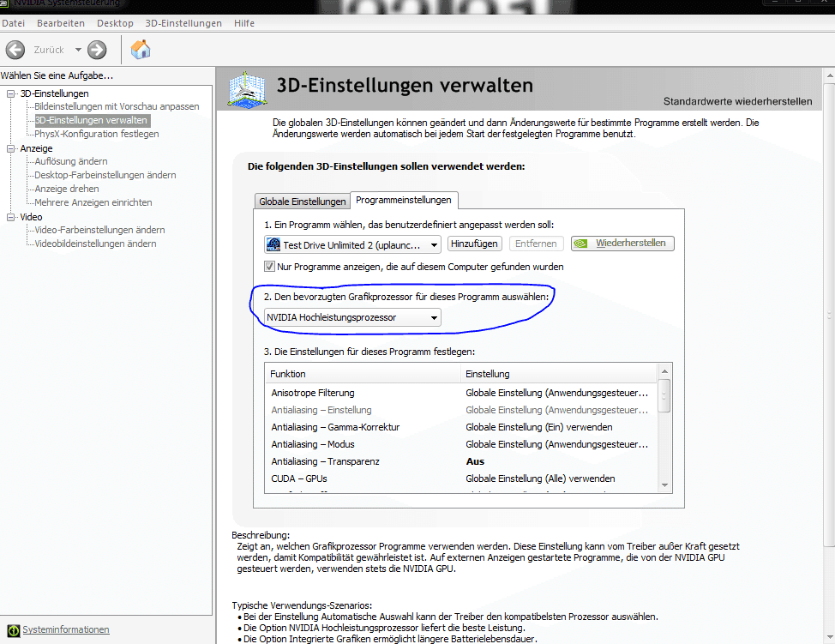Open Anzeige drehen
Viewport: 835px width, 644px height.
67,190
